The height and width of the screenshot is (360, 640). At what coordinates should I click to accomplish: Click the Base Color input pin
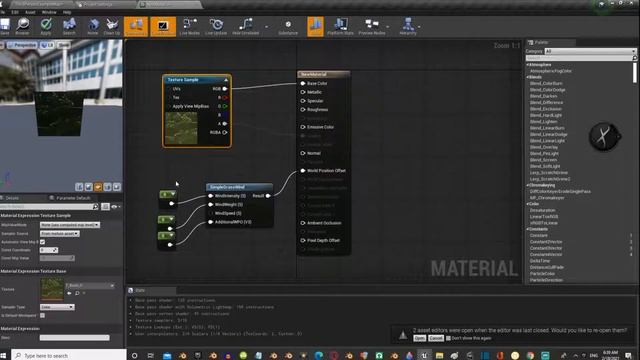point(303,83)
